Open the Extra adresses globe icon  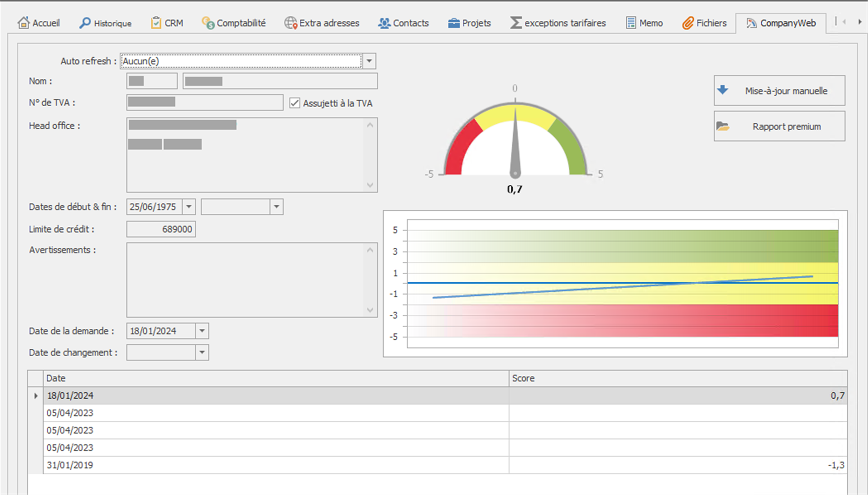291,22
